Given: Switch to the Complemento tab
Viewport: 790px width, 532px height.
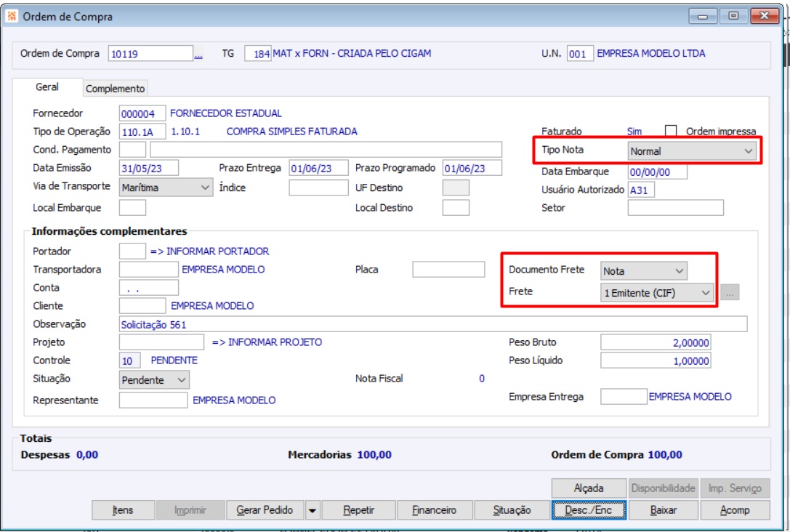Looking at the screenshot, I should pos(115,89).
